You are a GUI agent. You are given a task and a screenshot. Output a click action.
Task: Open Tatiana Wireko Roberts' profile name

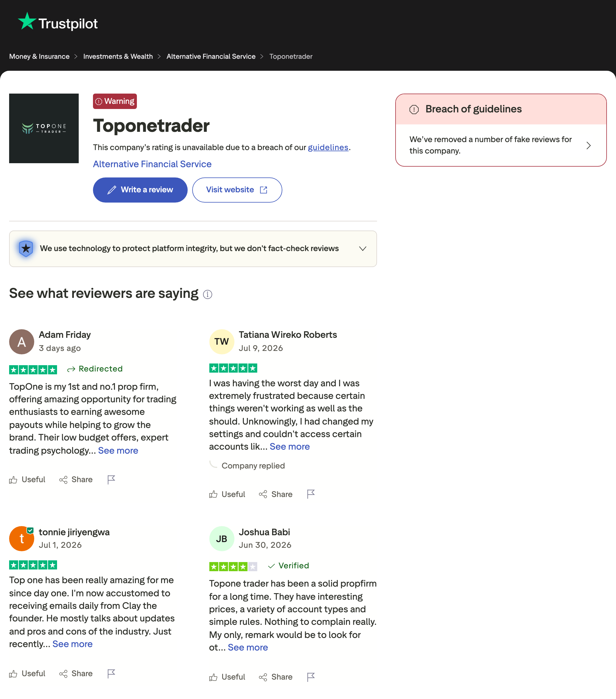click(288, 335)
